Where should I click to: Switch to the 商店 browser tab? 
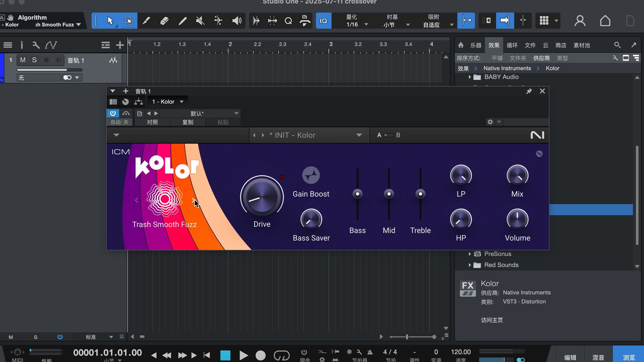pos(561,45)
